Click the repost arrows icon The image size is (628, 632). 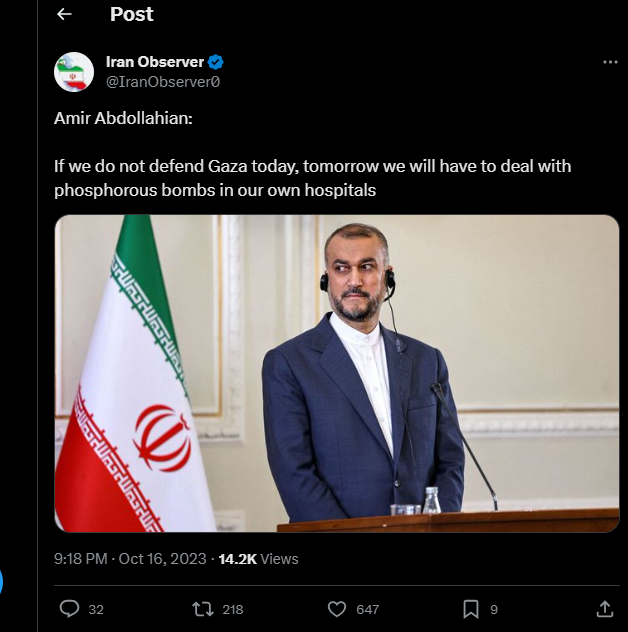pos(202,608)
